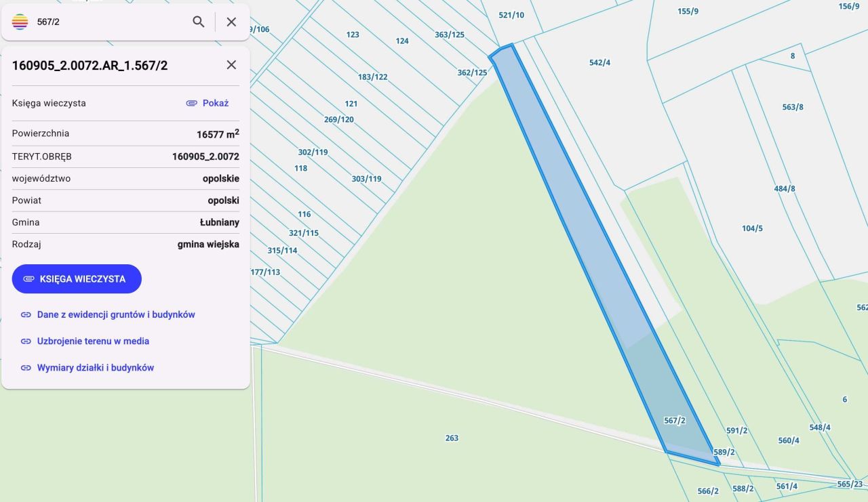868x502 pixels.
Task: Click the colorful striped app logo icon
Action: tap(20, 22)
